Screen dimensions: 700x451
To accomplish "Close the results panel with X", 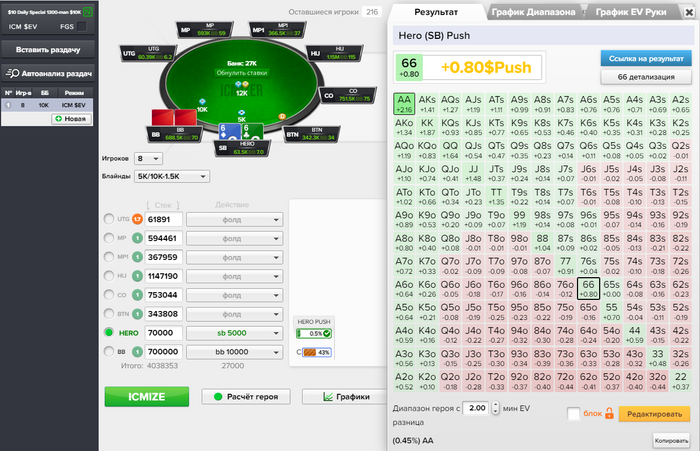I will (689, 12).
